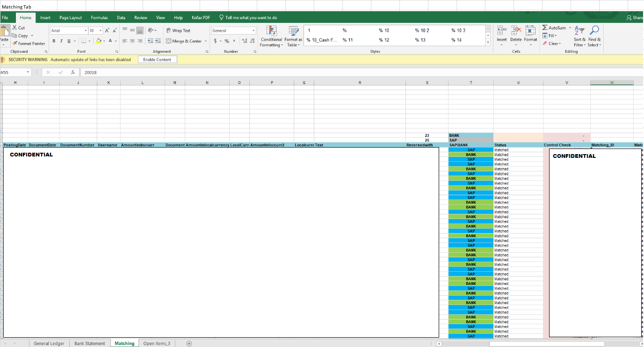Click the AutoSum sigma icon

click(545, 28)
